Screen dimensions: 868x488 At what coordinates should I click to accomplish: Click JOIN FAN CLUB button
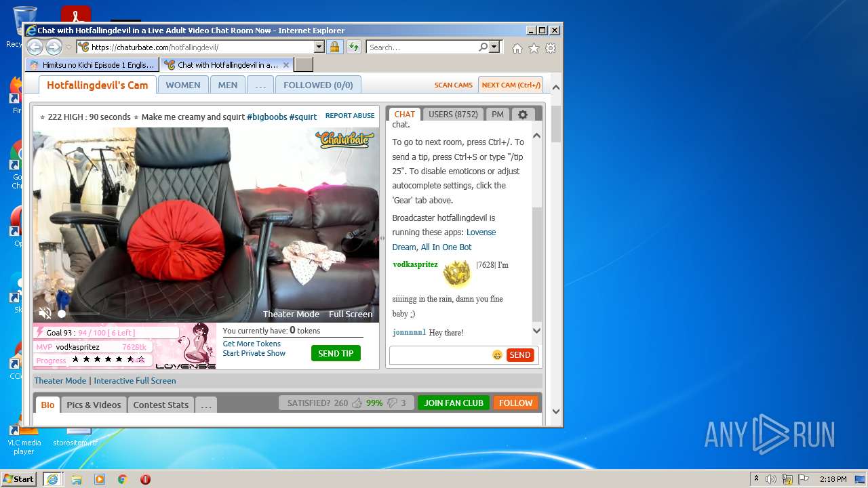tap(454, 403)
